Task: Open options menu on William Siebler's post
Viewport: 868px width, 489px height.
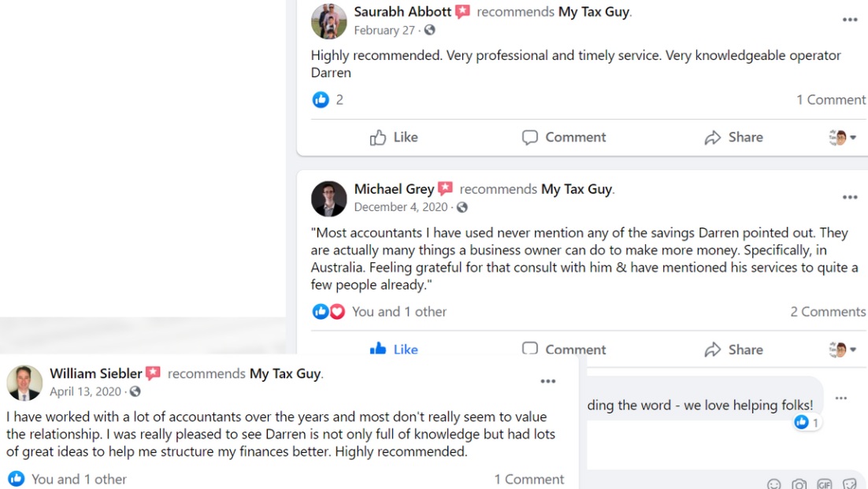Action: (x=548, y=382)
